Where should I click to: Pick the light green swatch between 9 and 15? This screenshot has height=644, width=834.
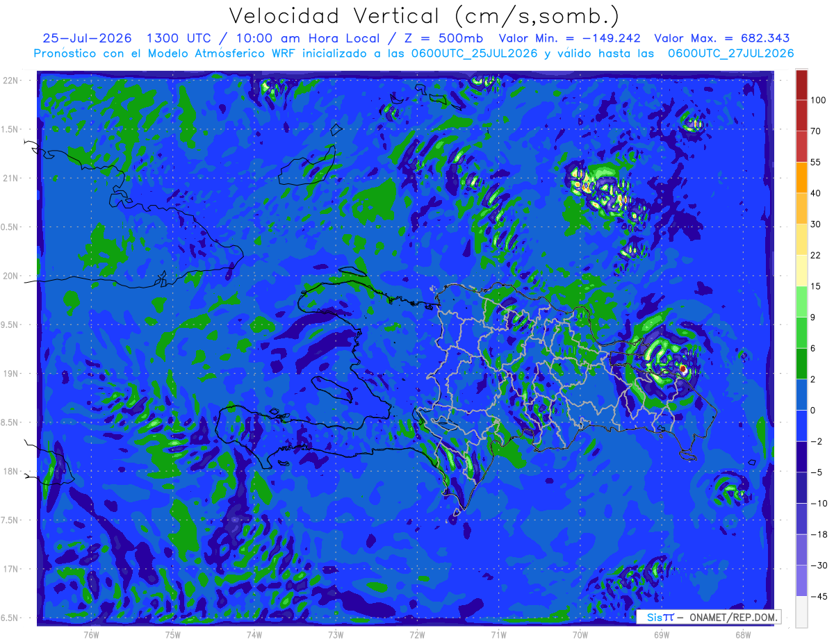tap(802, 302)
